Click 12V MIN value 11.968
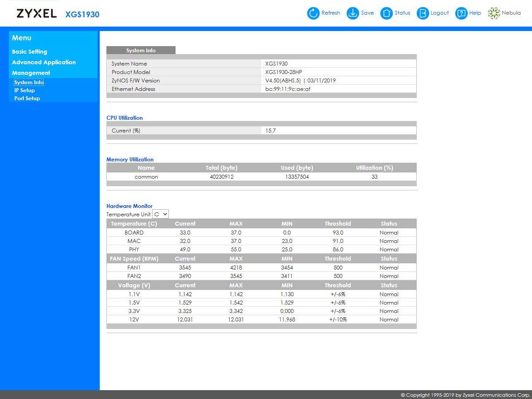532x399 pixels. coord(287,320)
